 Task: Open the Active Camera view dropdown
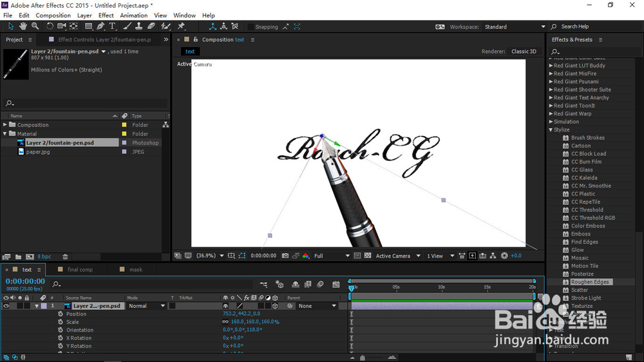[398, 256]
